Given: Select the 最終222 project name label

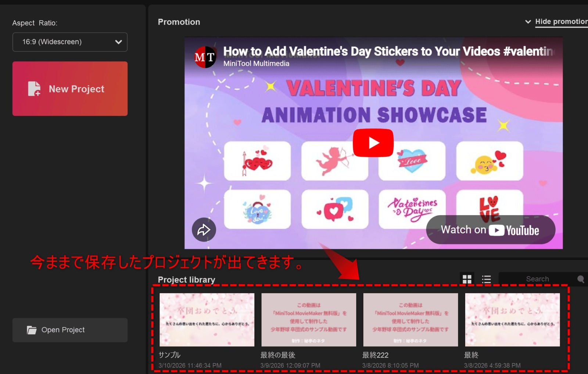Looking at the screenshot, I should 375,355.
